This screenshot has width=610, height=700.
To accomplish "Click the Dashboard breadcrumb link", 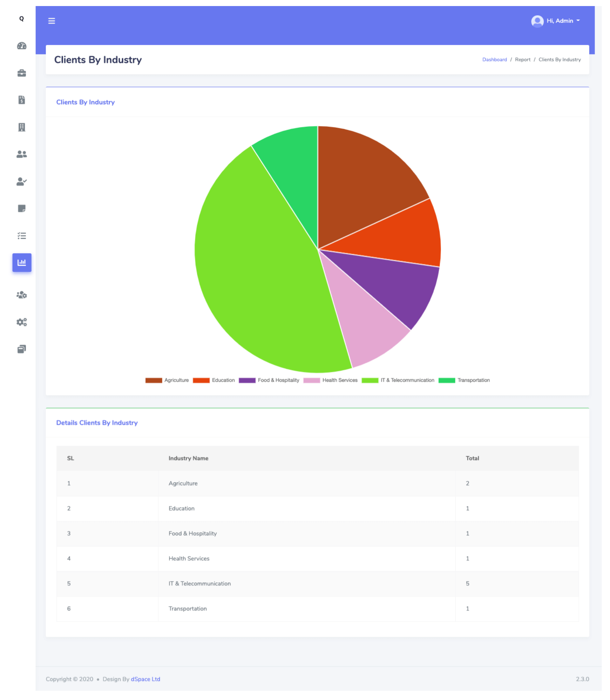I will 495,60.
